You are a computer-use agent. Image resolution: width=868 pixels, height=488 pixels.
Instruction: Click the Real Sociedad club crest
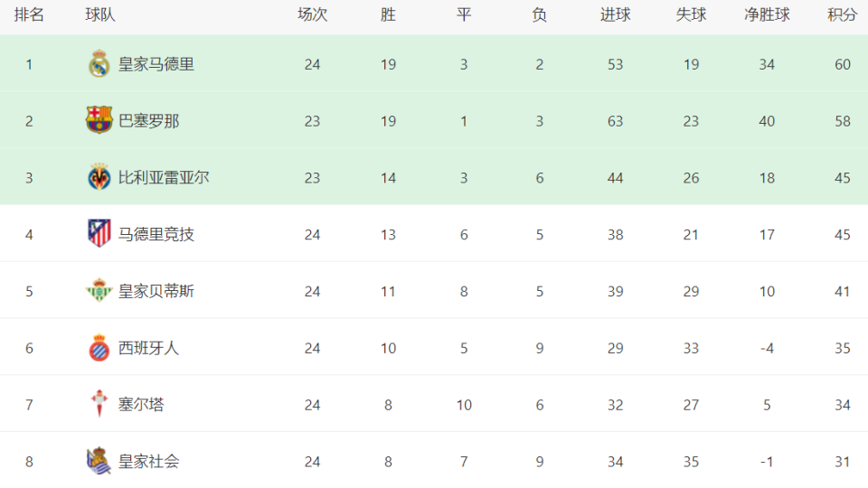click(x=99, y=461)
